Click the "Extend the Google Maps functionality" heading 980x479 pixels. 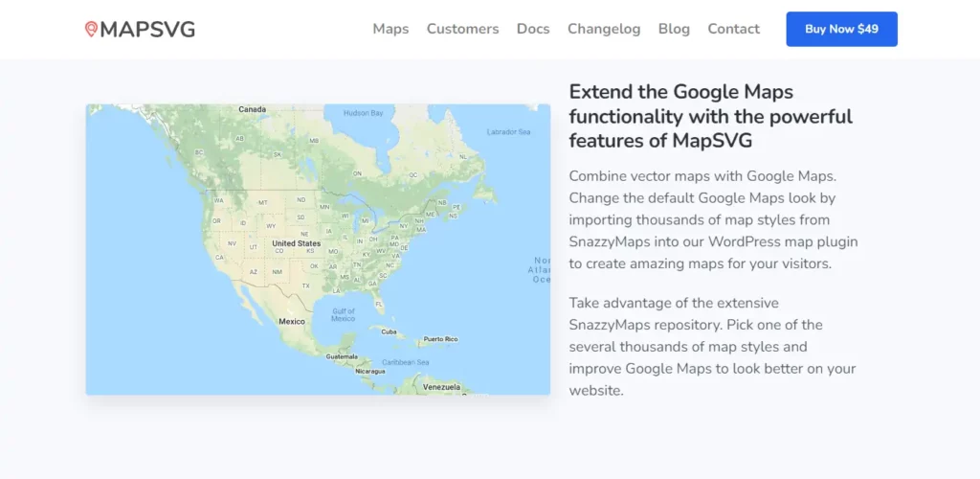[710, 116]
